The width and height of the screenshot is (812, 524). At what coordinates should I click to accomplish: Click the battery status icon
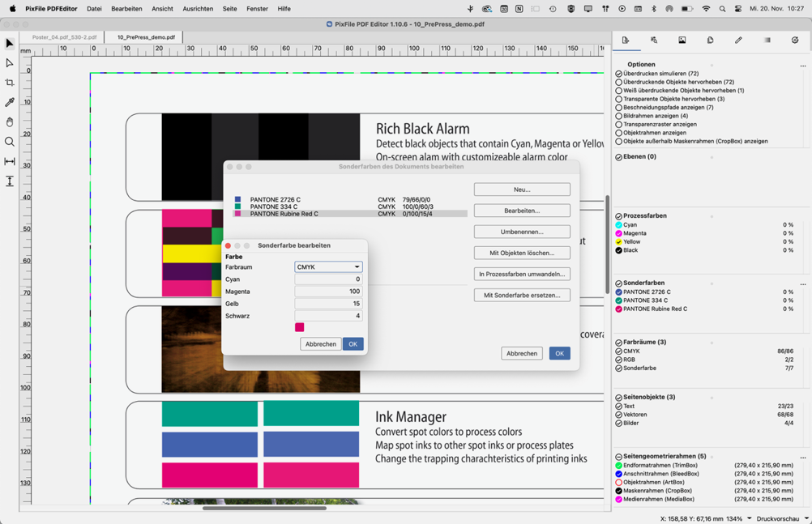tap(687, 9)
